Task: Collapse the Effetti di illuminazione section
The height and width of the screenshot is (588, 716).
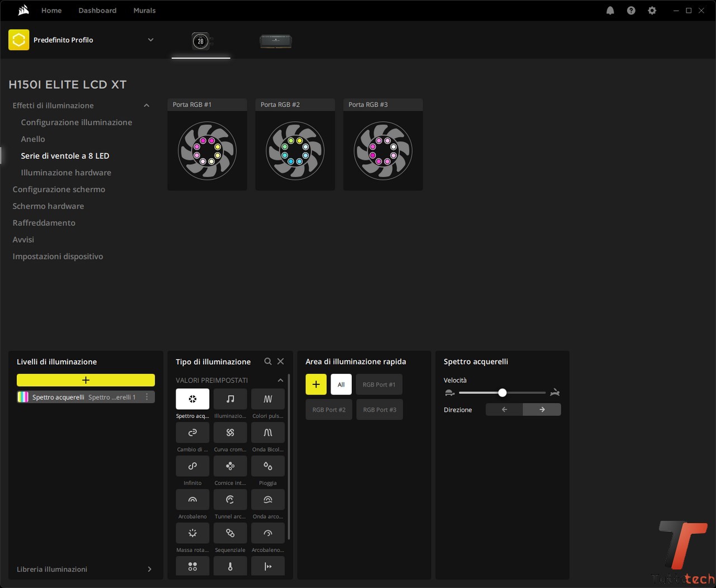Action: tap(147, 105)
